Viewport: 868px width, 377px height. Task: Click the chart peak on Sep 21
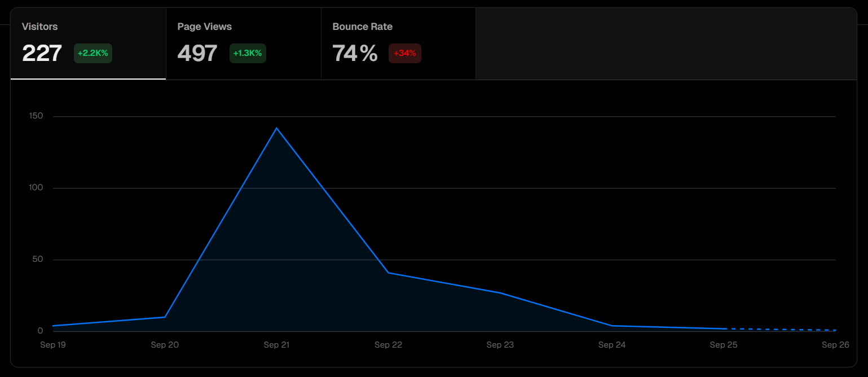[x=277, y=129]
